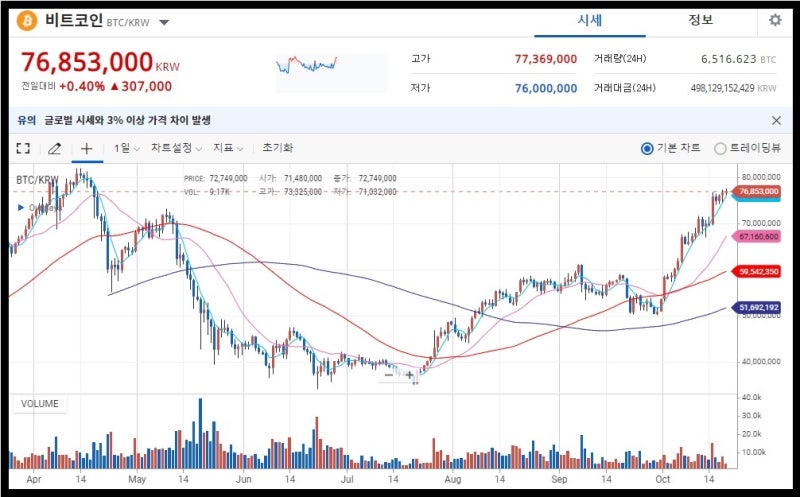This screenshot has width=800, height=497.
Task: Click the Jun label on time axis
Action: [243, 479]
